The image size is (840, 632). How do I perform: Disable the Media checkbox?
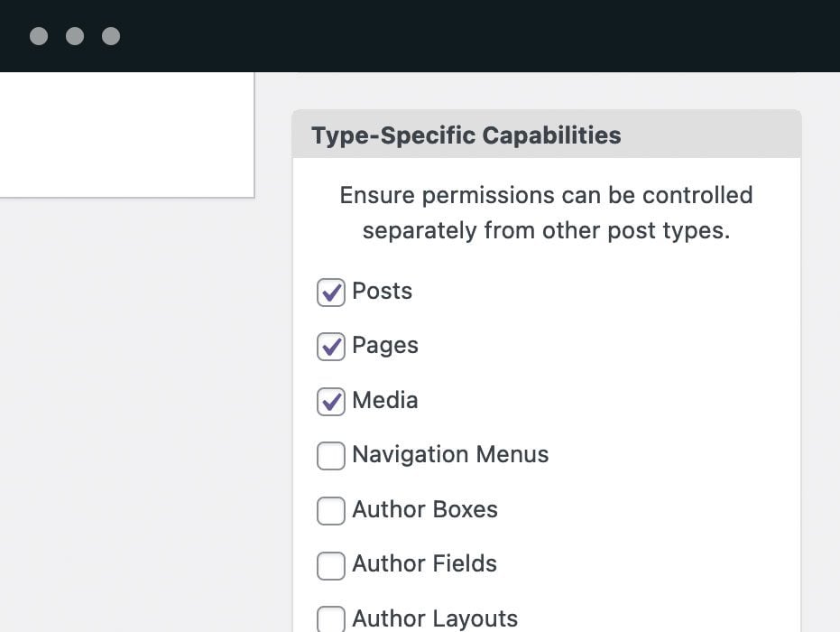pos(331,402)
